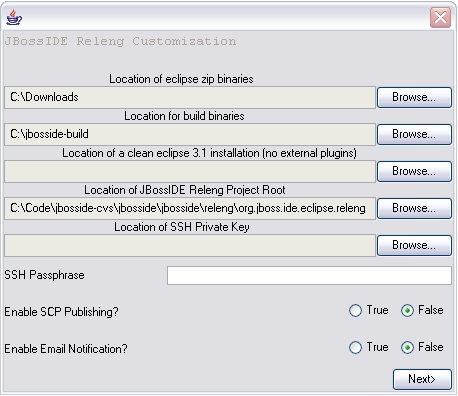Browse for build binaries location
Image resolution: width=458 pixels, height=396 pixels.
[414, 134]
